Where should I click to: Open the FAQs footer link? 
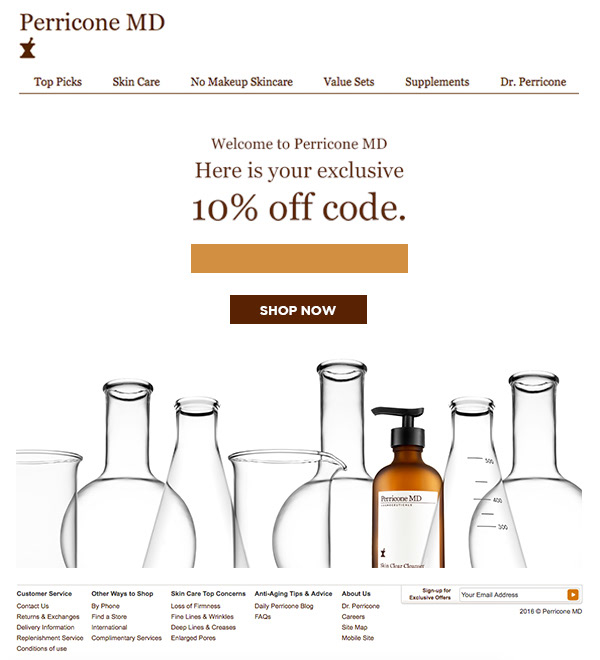coord(263,617)
